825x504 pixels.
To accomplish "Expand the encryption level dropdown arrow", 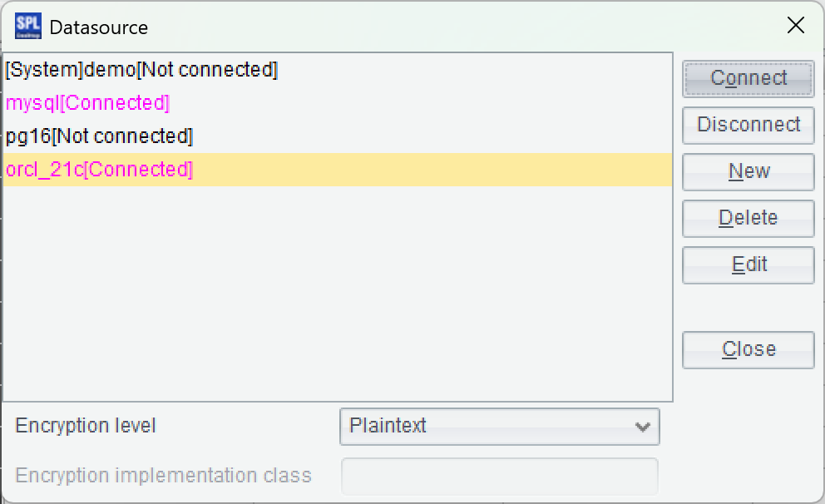I will 642,427.
